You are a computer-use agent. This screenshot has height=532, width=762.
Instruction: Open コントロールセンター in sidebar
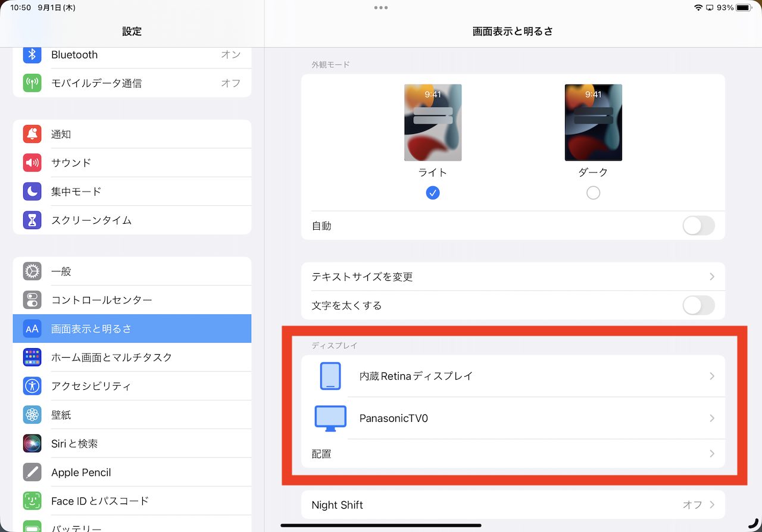click(x=132, y=300)
